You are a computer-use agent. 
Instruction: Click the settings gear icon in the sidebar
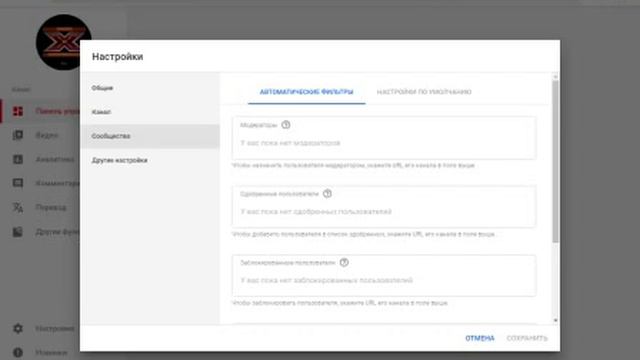(x=18, y=329)
